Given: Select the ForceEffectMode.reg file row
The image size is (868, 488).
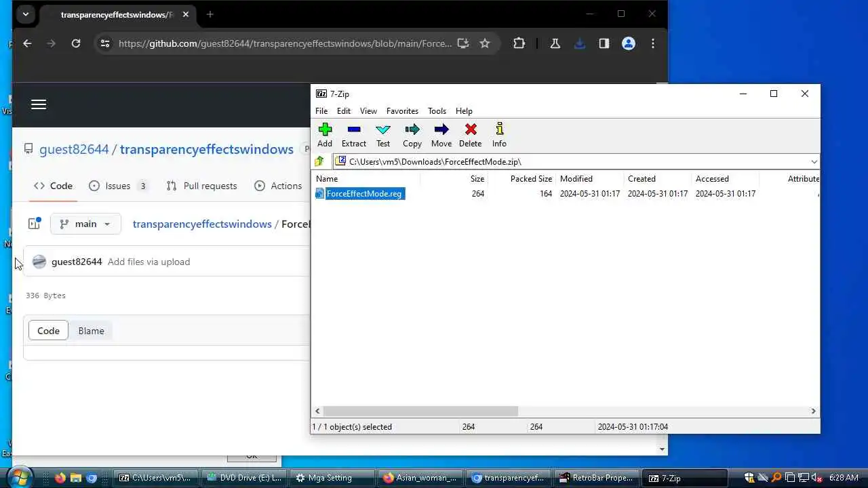Looking at the screenshot, I should [x=566, y=194].
